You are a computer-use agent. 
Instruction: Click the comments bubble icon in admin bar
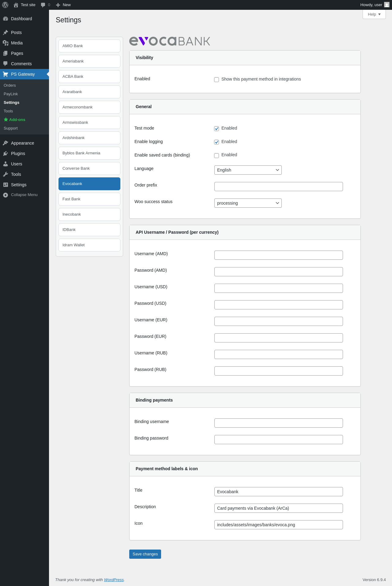click(43, 5)
